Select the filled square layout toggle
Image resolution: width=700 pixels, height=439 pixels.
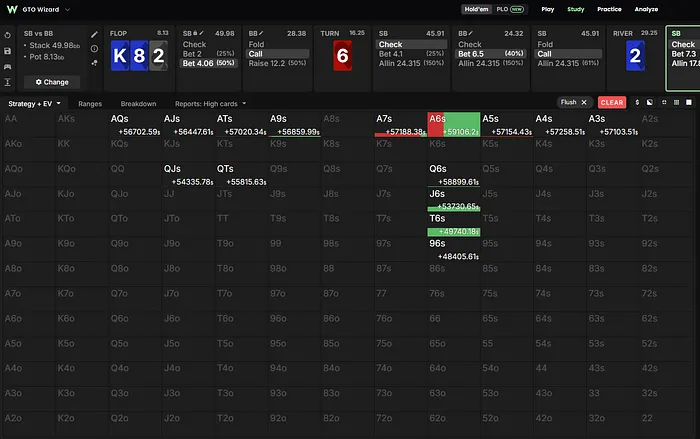click(689, 102)
